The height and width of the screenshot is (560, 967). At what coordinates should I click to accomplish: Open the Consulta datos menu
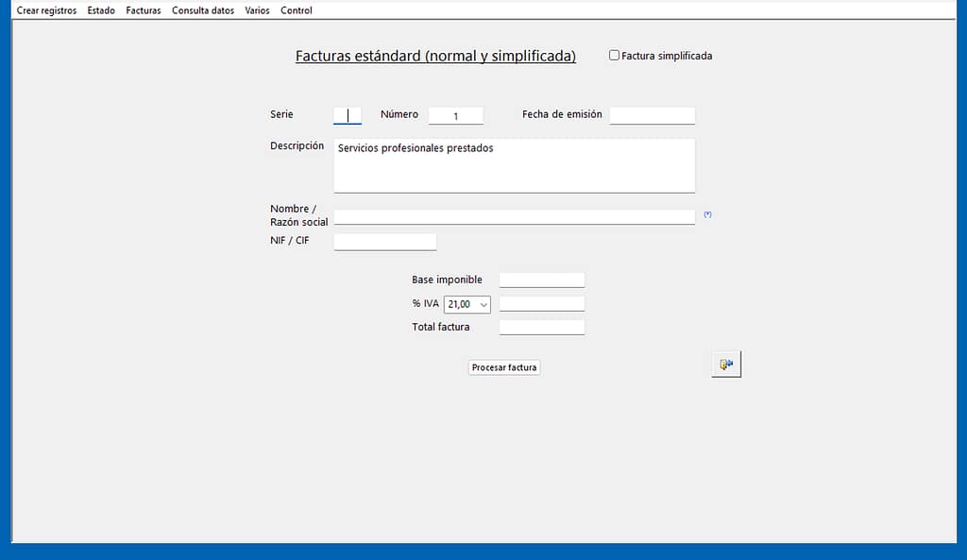click(203, 10)
